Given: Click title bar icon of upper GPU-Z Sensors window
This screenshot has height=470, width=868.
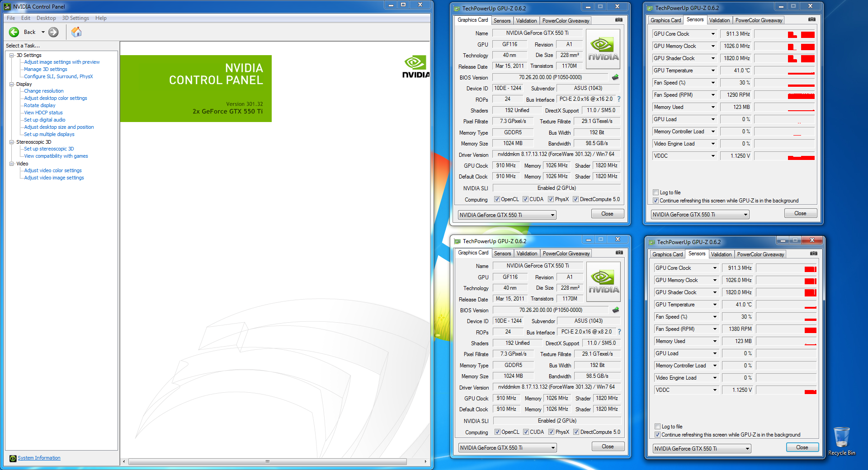Looking at the screenshot, I should [650, 8].
